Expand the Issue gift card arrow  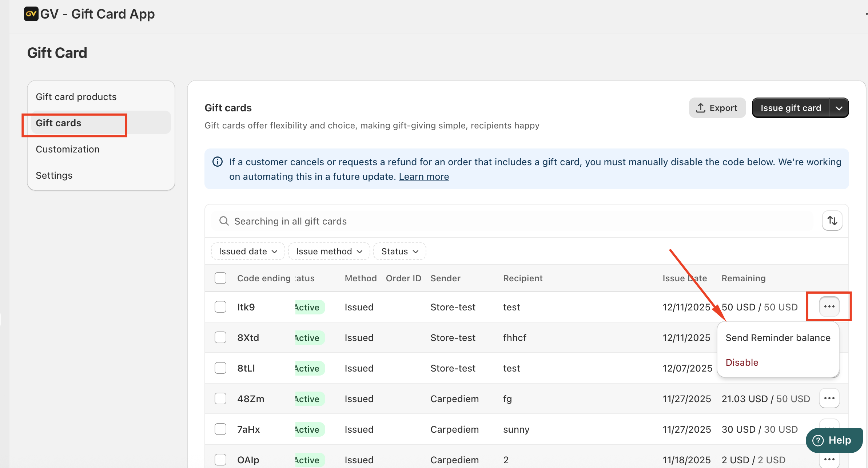(839, 108)
